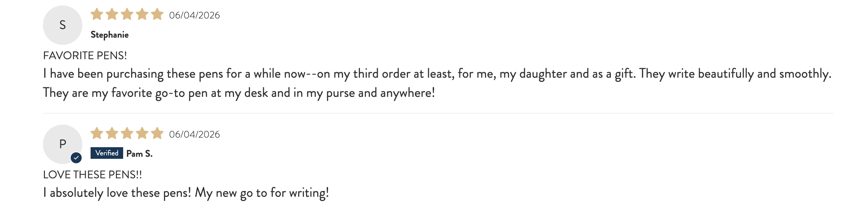868x204 pixels.
Task: Click the reviewer name Pam S.
Action: point(140,154)
